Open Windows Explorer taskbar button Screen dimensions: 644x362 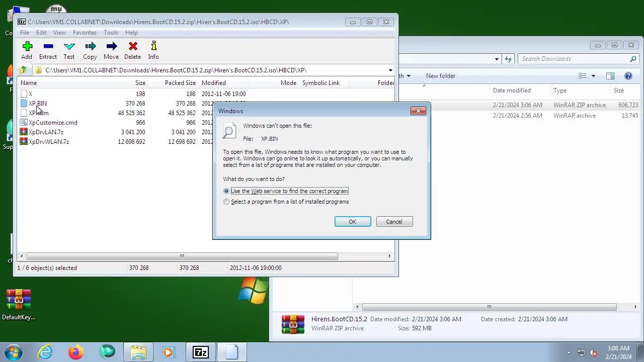[138, 352]
